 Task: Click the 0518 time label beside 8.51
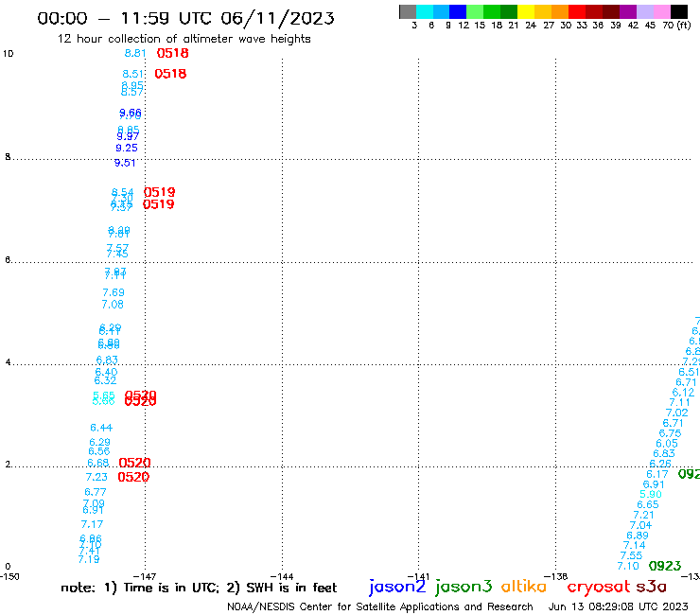(170, 74)
